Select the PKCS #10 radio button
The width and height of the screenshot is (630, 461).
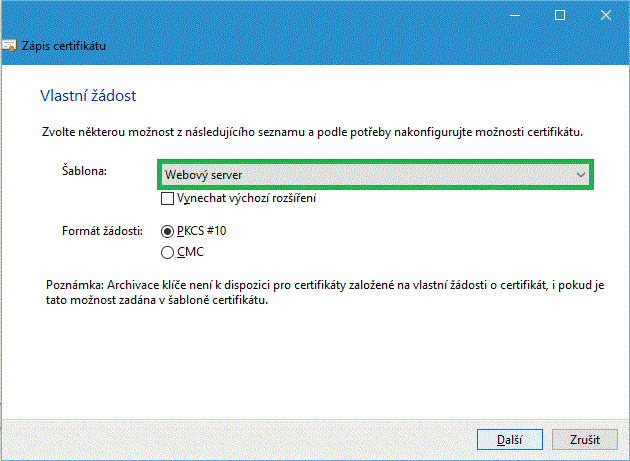point(167,231)
